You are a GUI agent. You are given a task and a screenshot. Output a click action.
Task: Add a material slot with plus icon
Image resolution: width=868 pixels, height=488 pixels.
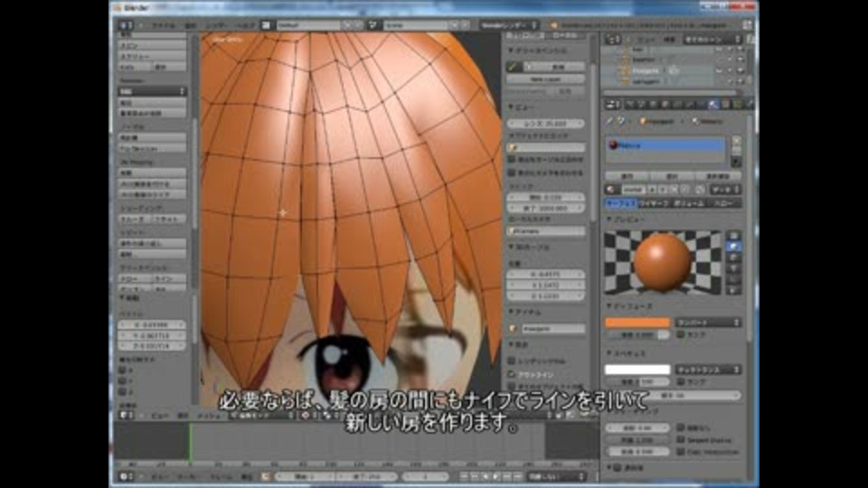(736, 142)
